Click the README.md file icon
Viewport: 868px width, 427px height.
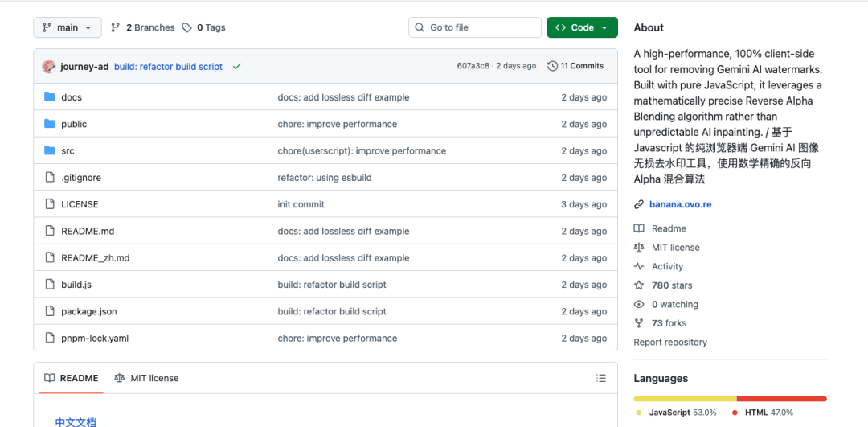tap(50, 231)
